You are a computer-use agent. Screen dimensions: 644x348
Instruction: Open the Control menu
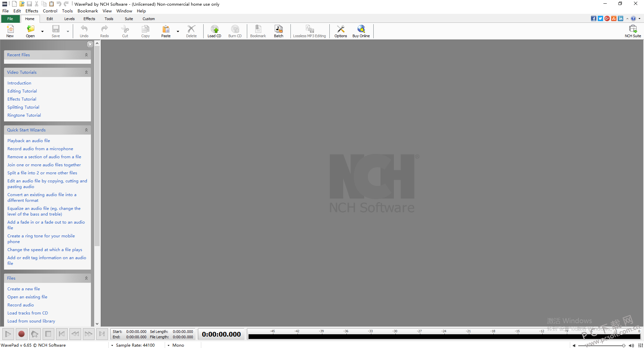(x=50, y=11)
